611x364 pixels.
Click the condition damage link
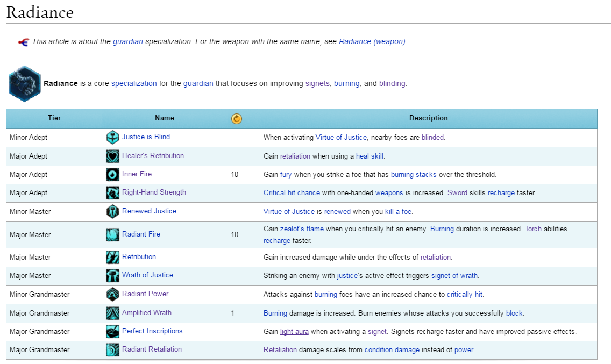[x=392, y=349]
